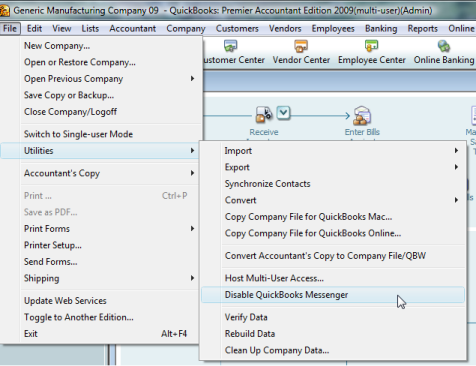The width and height of the screenshot is (476, 366).
Task: Click the Receive label under truck icon
Action: [x=264, y=132]
